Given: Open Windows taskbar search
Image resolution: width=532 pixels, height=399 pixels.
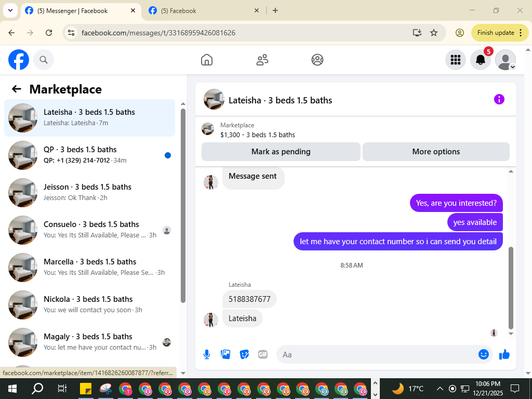Looking at the screenshot, I should pyautogui.click(x=37, y=389).
